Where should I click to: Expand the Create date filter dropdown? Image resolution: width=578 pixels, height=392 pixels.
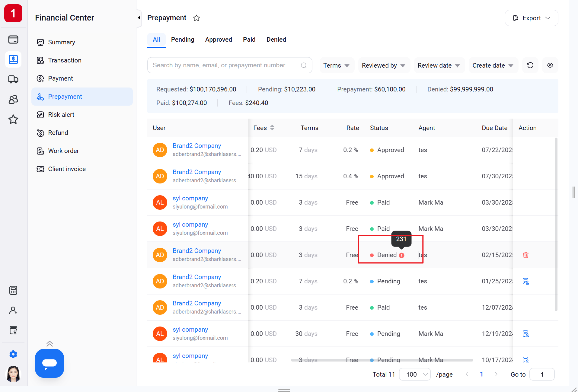point(493,65)
